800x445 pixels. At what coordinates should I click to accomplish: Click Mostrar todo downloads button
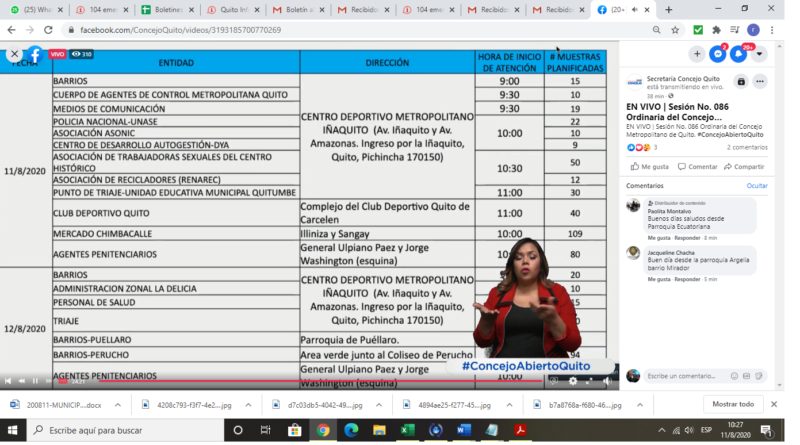(733, 404)
